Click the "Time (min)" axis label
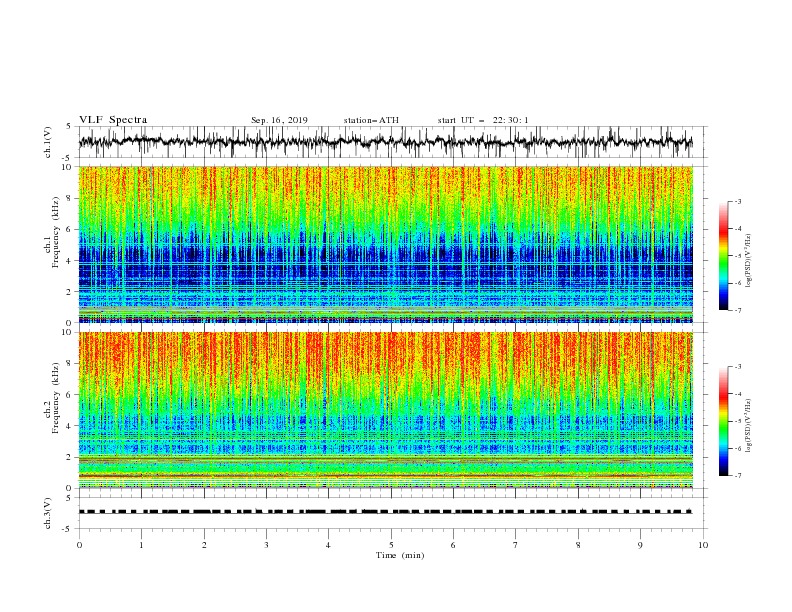 (x=400, y=555)
